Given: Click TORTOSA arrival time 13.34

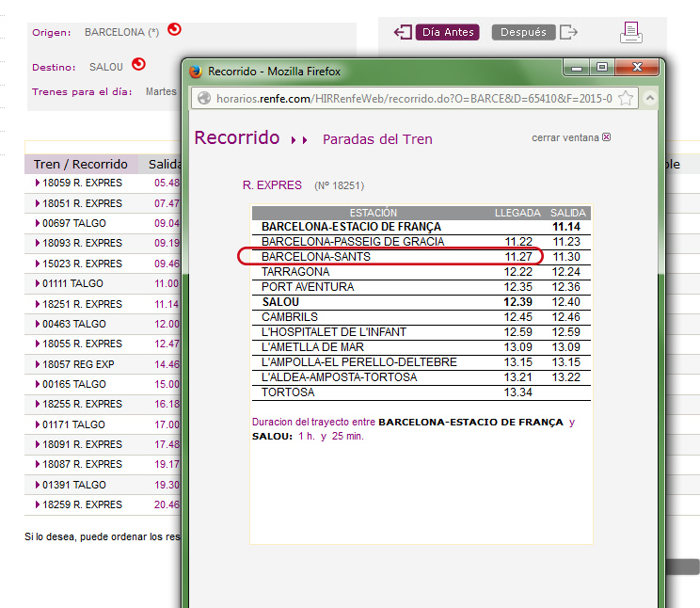Looking at the screenshot, I should click(517, 392).
